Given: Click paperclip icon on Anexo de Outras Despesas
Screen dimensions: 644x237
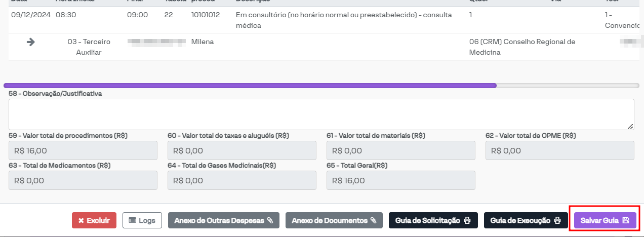Looking at the screenshot, I should pyautogui.click(x=270, y=221).
